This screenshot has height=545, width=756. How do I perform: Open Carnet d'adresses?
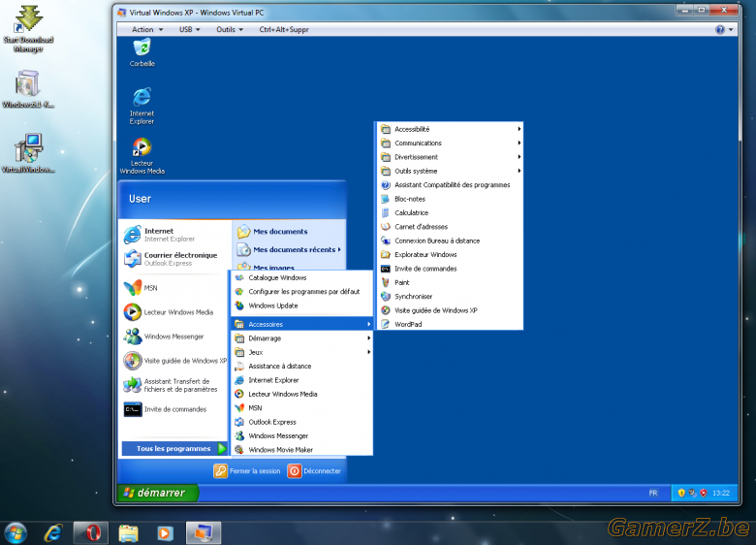450,227
